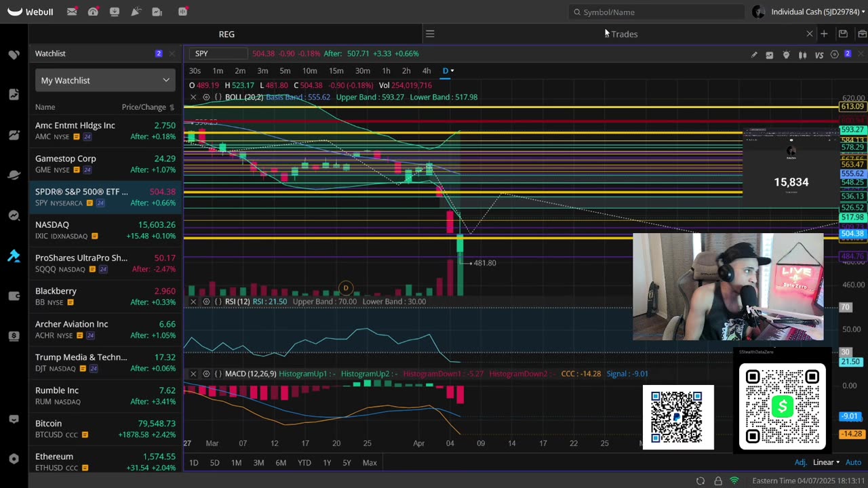Select the pencil drawing tool on chart toolbar

pyautogui.click(x=754, y=55)
